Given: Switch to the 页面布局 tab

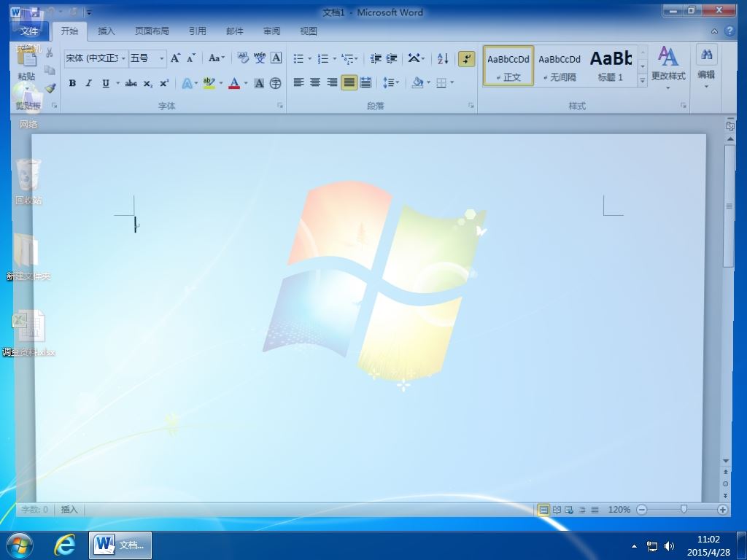Looking at the screenshot, I should coord(152,31).
